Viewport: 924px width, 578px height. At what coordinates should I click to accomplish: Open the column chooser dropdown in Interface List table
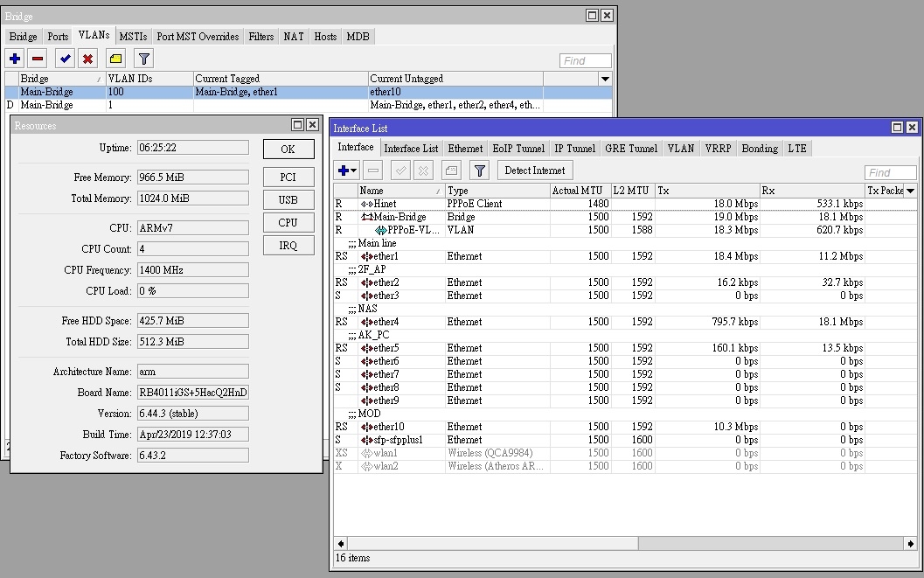[x=910, y=191]
